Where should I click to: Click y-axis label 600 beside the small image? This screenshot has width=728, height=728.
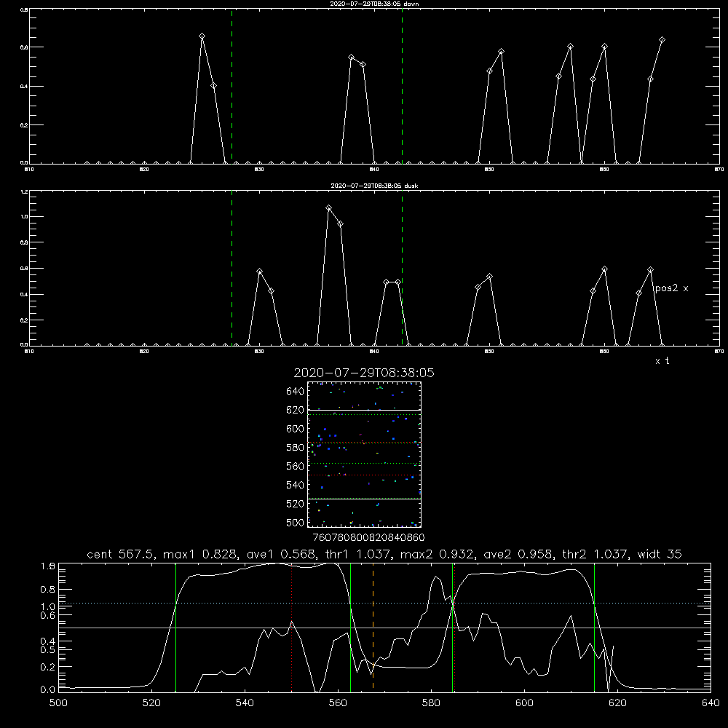(296, 429)
